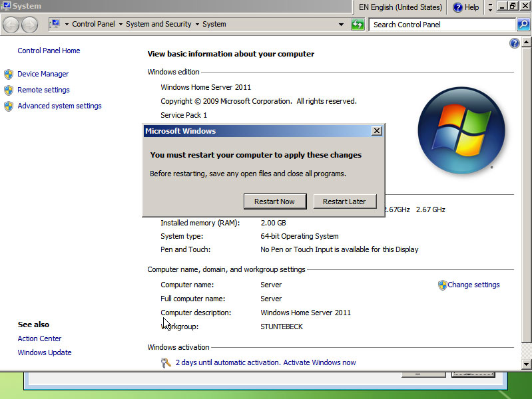Open Remote settings link
The height and width of the screenshot is (399, 532).
[43, 90]
